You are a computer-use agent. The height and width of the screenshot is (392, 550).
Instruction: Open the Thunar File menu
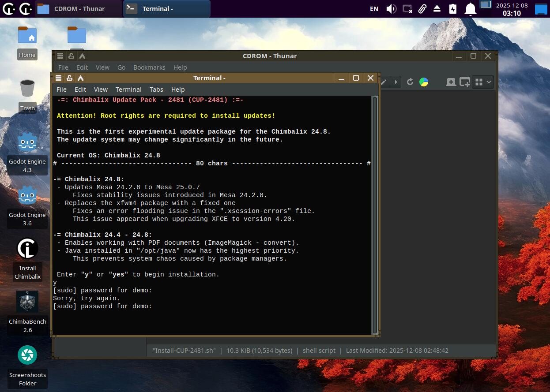[63, 67]
